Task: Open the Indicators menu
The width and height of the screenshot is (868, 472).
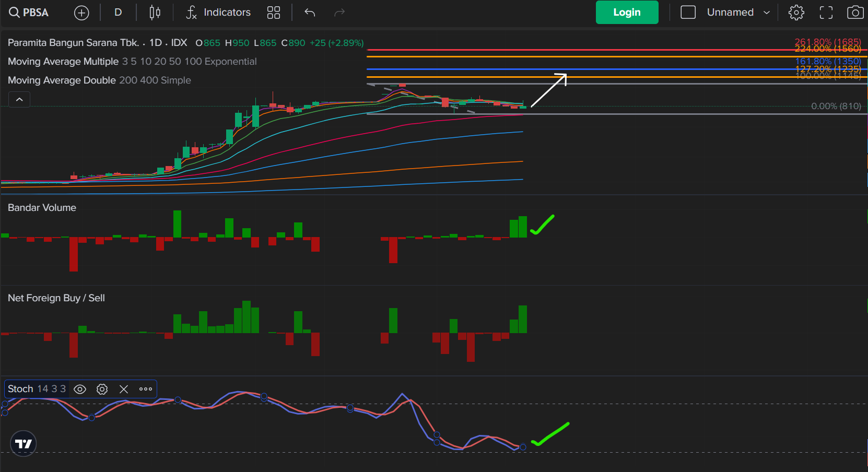Action: click(x=218, y=13)
